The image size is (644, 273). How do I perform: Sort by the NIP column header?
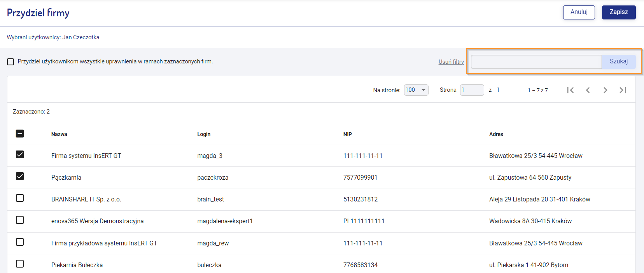[x=348, y=134]
